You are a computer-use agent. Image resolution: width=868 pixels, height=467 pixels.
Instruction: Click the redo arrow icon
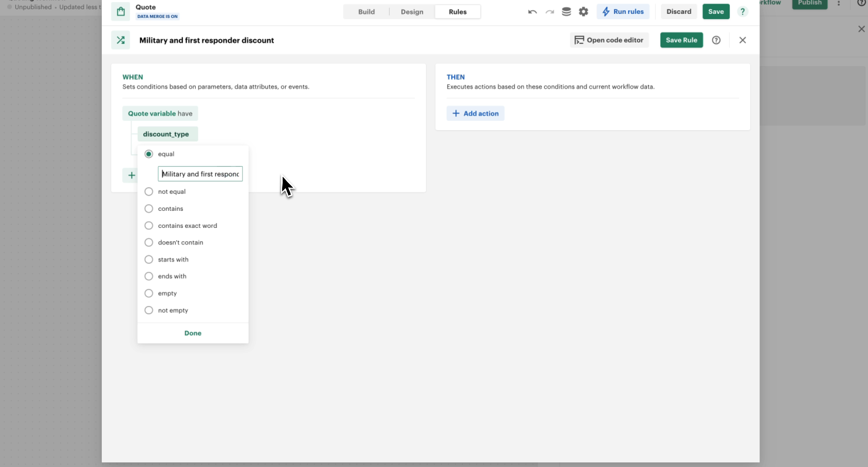(x=550, y=12)
